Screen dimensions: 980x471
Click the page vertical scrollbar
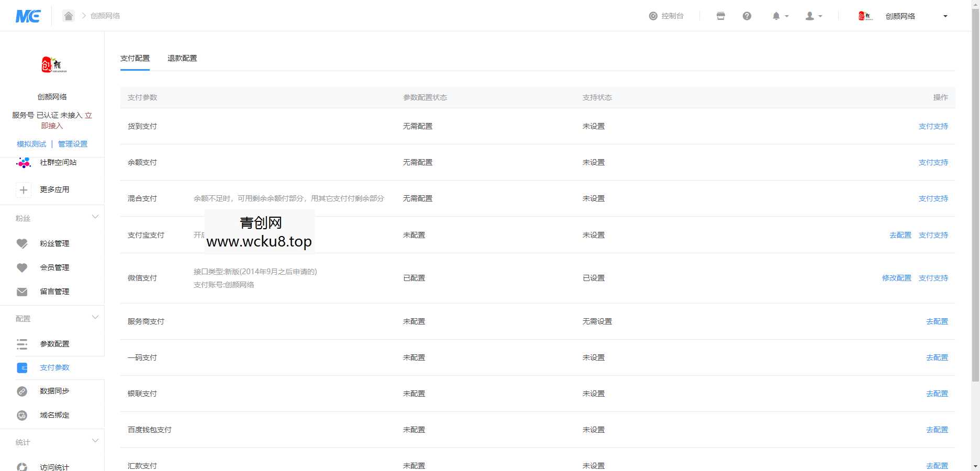tap(975, 209)
